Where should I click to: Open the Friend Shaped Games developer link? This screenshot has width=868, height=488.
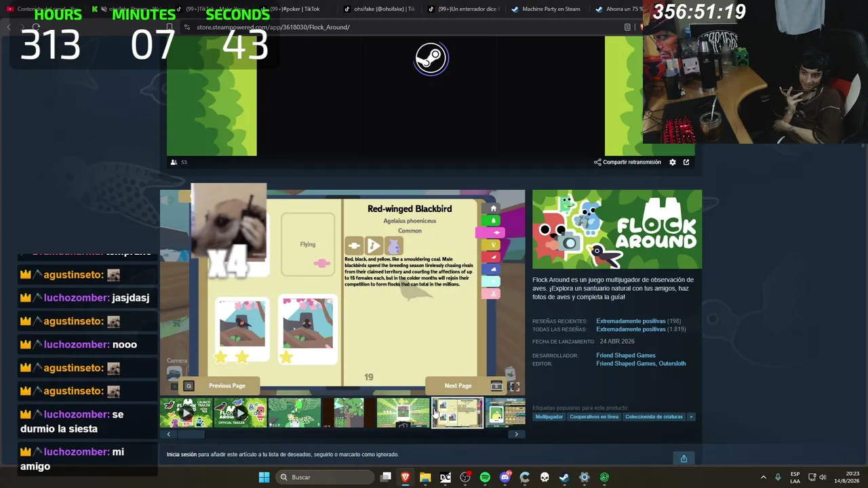tap(626, 355)
